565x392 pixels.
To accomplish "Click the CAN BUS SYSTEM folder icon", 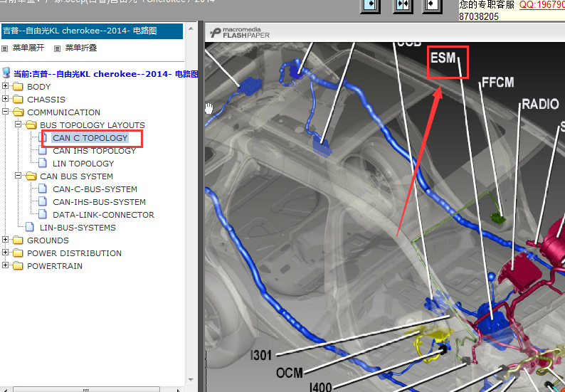I will (x=31, y=176).
